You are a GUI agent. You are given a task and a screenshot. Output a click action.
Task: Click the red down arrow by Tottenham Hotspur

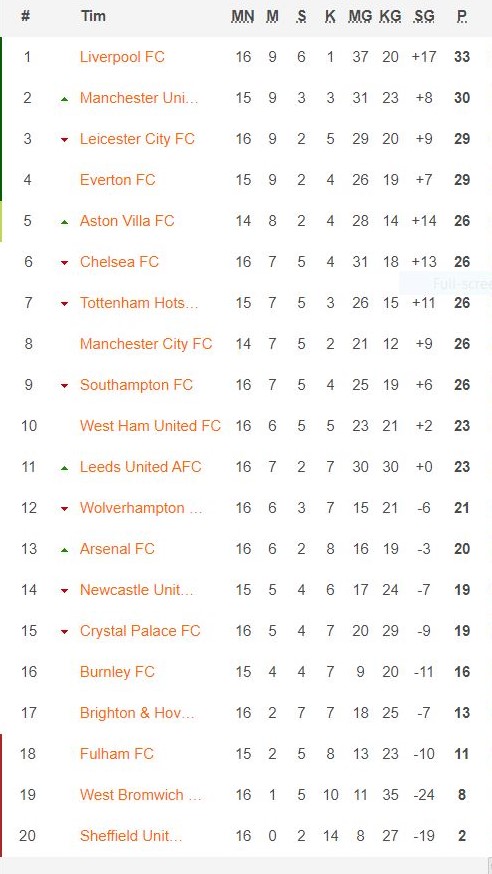(x=65, y=304)
